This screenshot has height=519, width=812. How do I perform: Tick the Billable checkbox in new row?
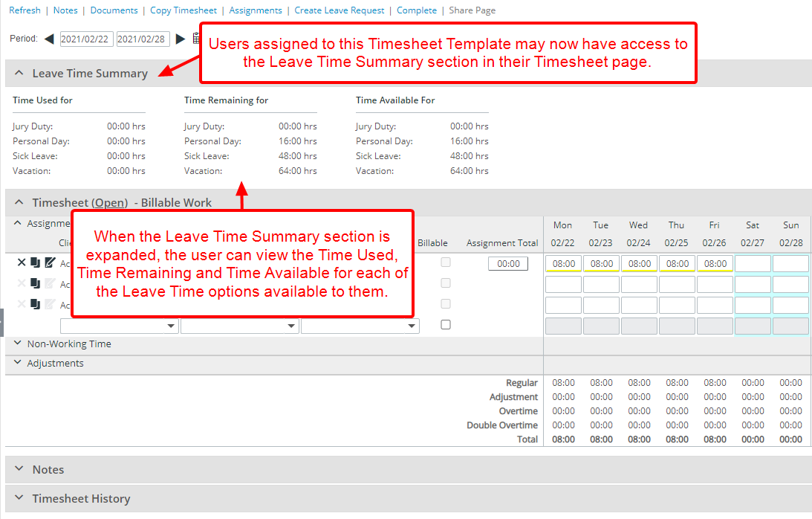(x=446, y=325)
